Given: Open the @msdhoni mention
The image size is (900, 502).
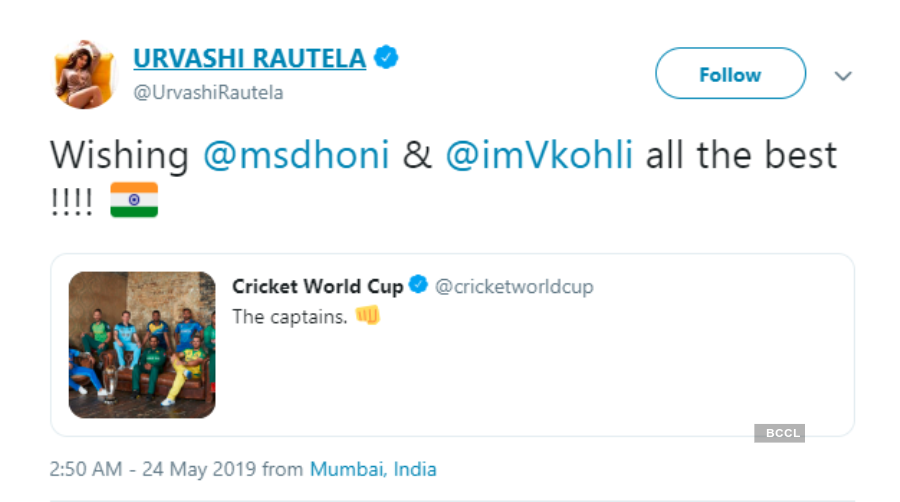Looking at the screenshot, I should click(296, 156).
